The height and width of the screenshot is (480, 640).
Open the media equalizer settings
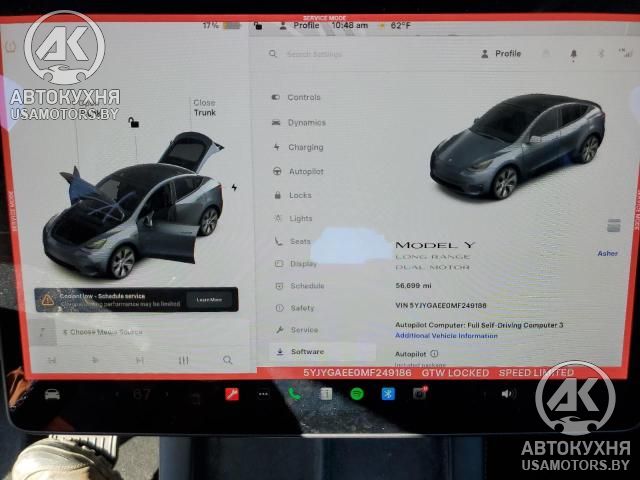pyautogui.click(x=183, y=360)
